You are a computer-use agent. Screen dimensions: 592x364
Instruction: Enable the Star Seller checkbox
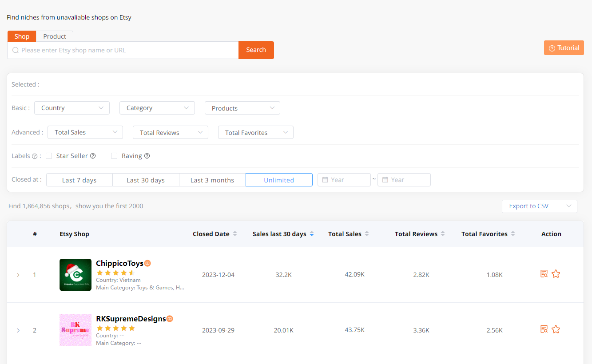pyautogui.click(x=49, y=156)
